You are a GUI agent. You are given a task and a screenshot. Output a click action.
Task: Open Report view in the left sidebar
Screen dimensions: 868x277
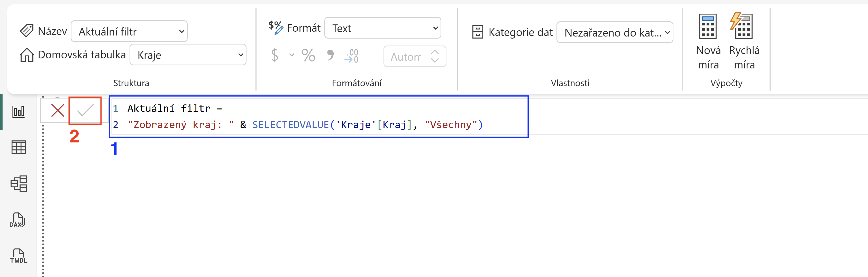[x=19, y=112]
